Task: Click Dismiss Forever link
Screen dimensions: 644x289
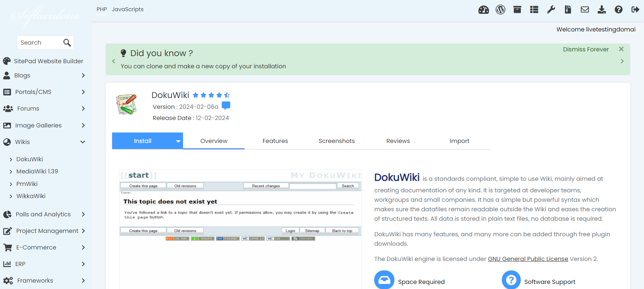Action: click(x=586, y=49)
